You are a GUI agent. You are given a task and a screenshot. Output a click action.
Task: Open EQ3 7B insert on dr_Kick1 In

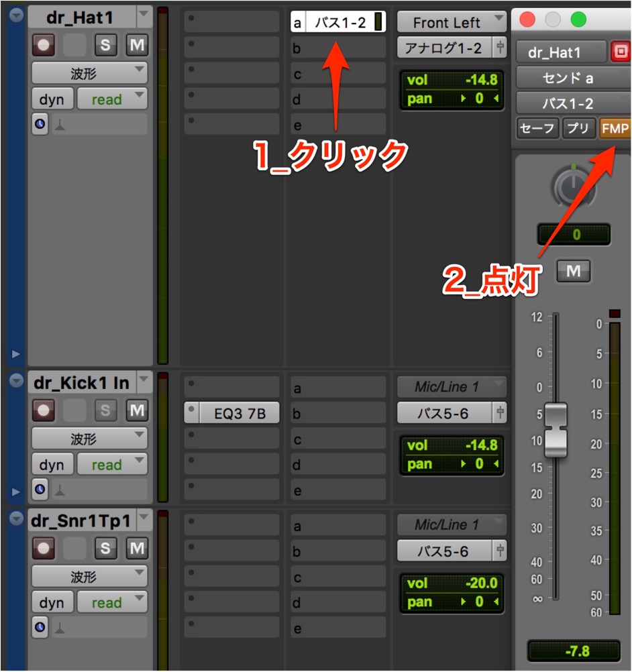point(240,413)
